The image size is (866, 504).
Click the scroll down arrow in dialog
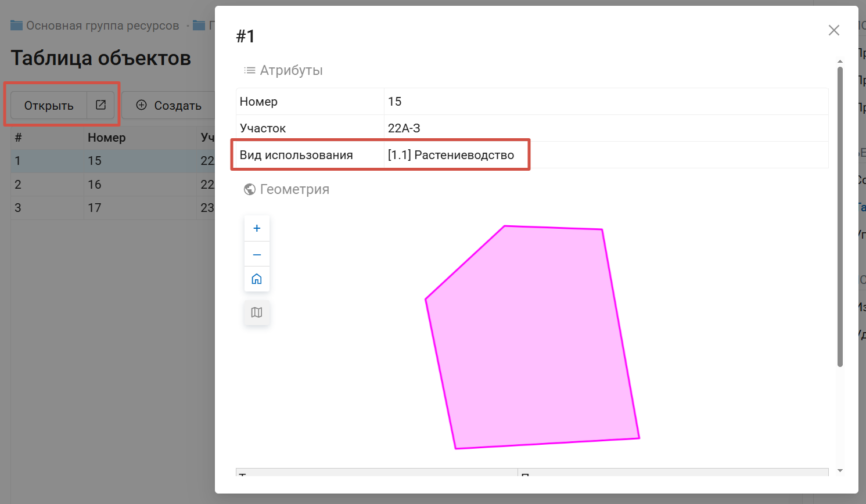point(840,470)
